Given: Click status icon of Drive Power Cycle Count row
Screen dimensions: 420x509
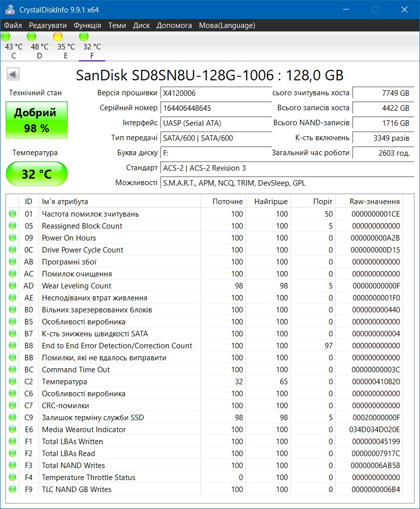Looking at the screenshot, I should (12, 250).
